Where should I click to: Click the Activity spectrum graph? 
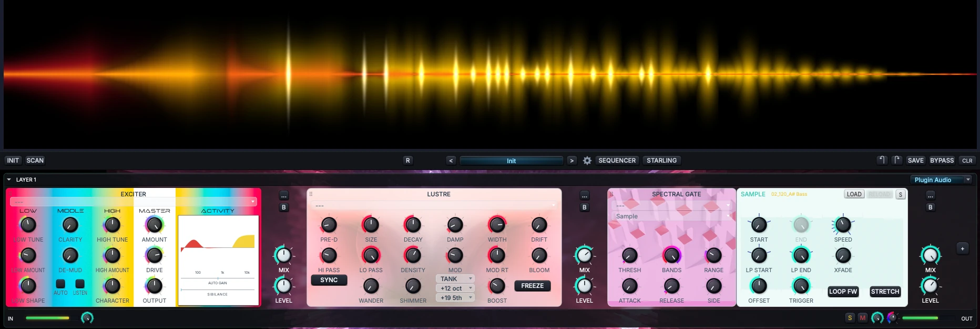pyautogui.click(x=218, y=242)
